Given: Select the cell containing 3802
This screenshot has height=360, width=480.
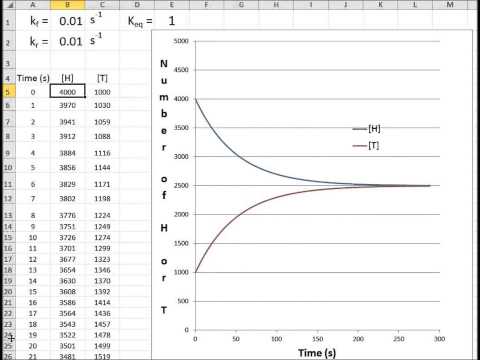Looking at the screenshot, I should [x=68, y=198].
